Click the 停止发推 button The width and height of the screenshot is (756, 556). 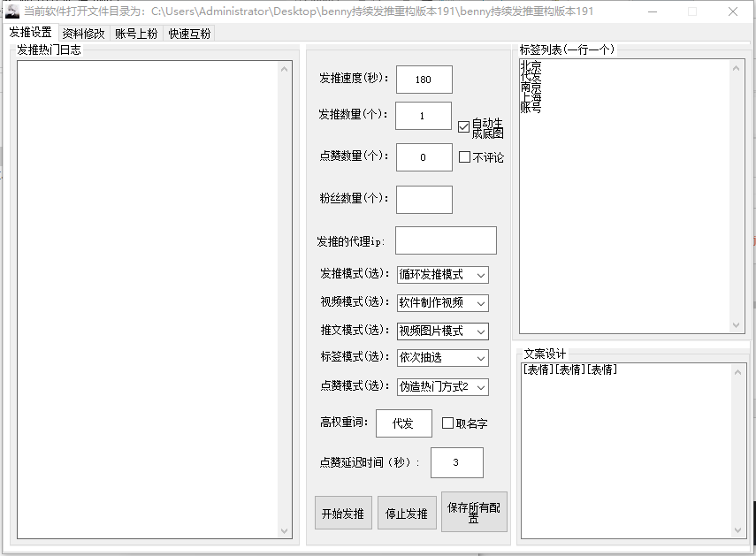pyautogui.click(x=407, y=512)
